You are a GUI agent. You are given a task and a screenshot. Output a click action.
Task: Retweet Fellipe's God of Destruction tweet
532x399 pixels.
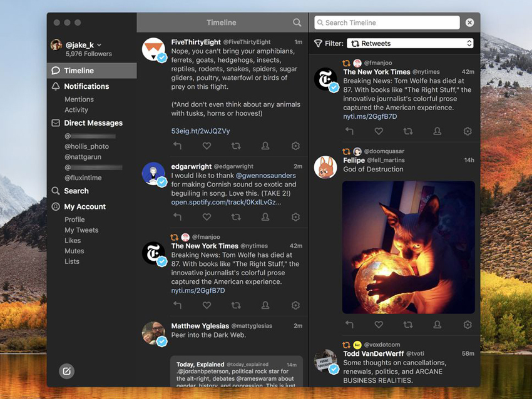tap(408, 325)
